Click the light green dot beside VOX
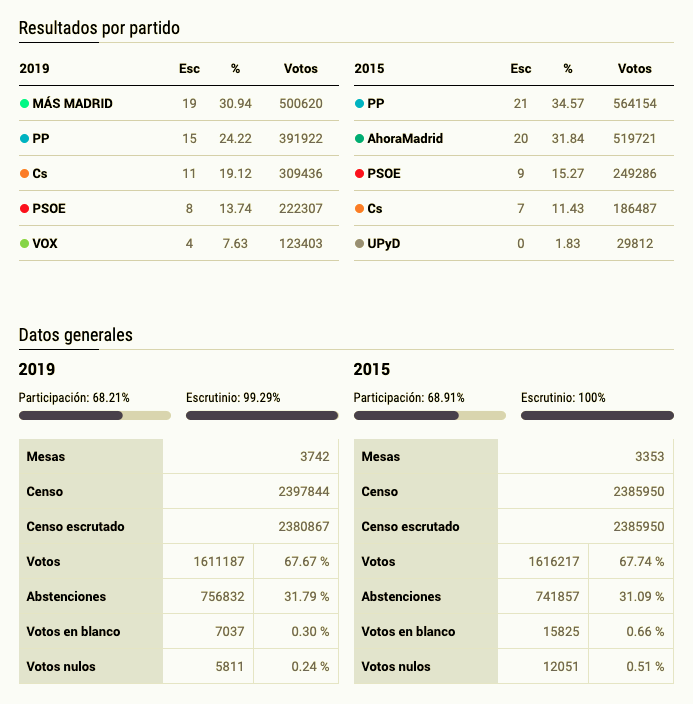Viewport: 693px width, 704px height. click(24, 244)
